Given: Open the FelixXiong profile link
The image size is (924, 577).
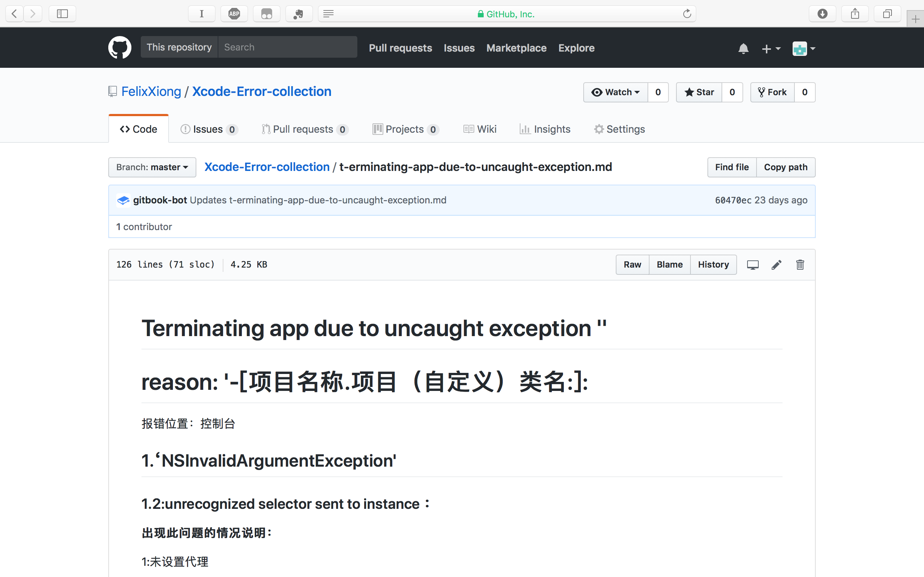Looking at the screenshot, I should 151,92.
